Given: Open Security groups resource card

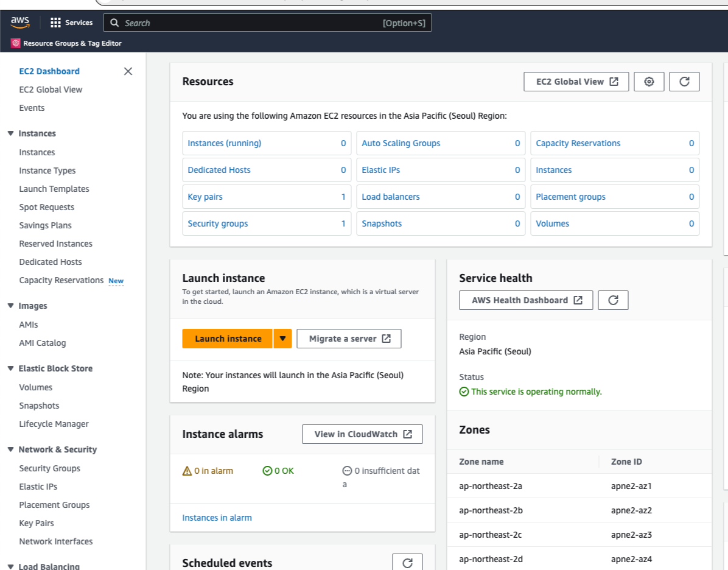Looking at the screenshot, I should 267,223.
